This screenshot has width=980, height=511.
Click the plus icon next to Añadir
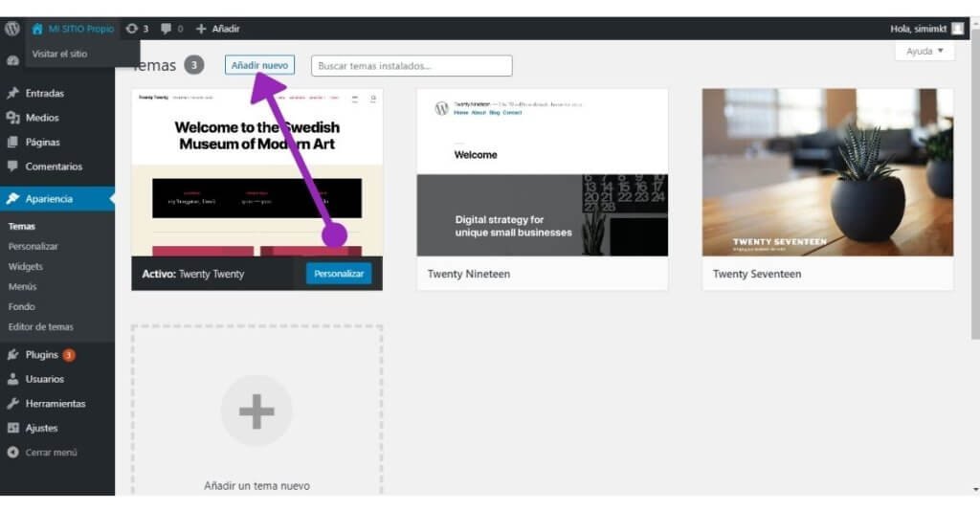201,29
